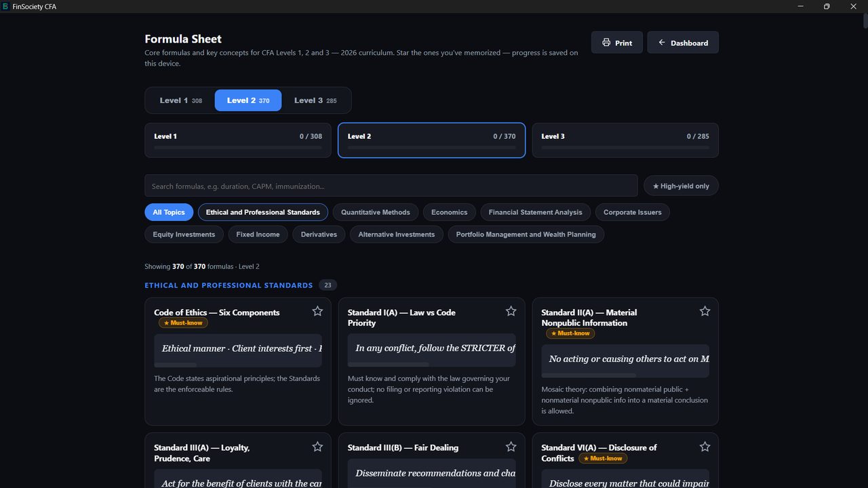Click the printer icon in the Print button
Screen dimensions: 868x488
[606, 43]
